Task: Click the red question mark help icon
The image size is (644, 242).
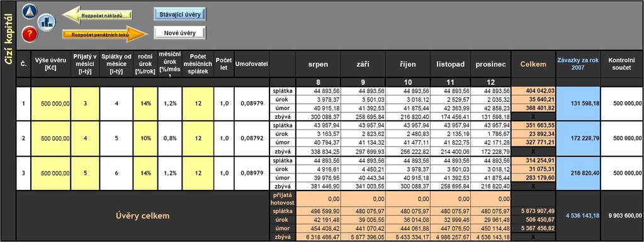Action: pyautogui.click(x=30, y=35)
